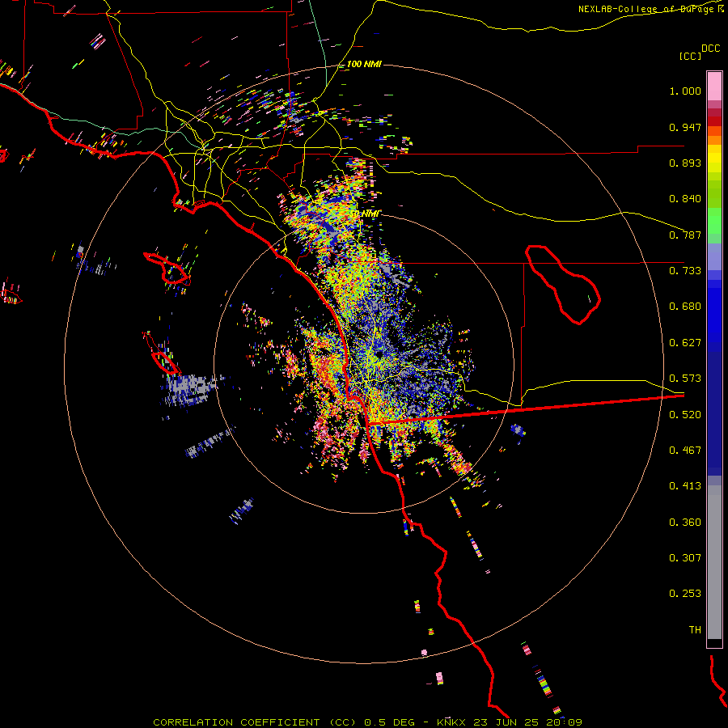Click the [CC] units label

pyautogui.click(x=690, y=56)
